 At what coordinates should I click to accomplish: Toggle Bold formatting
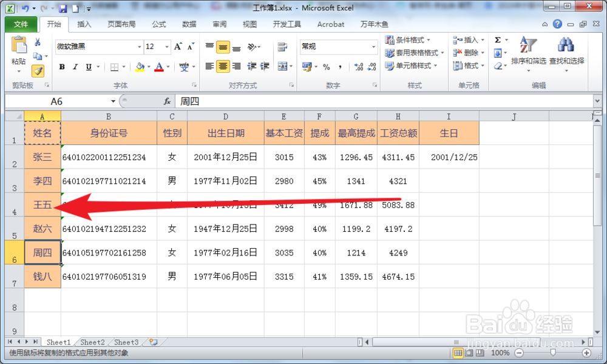(62, 67)
